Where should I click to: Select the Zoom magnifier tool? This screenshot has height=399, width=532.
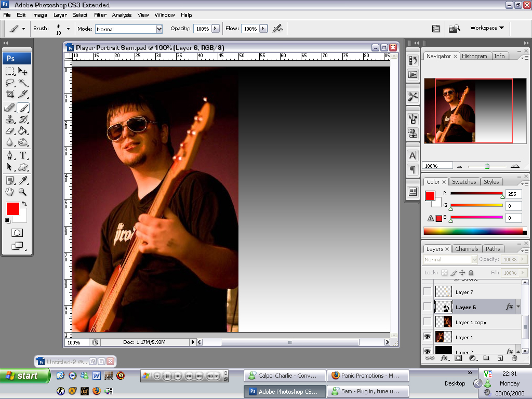[x=23, y=192]
